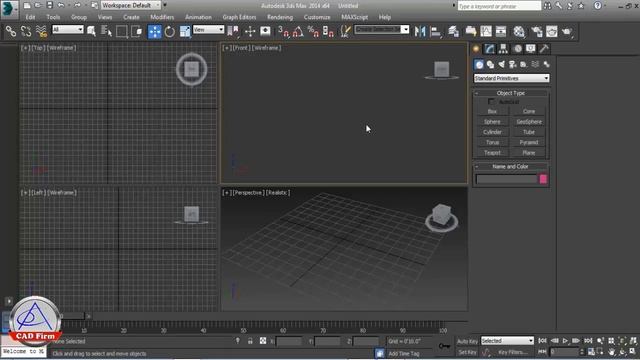Activate the Select and Move tool

(x=155, y=31)
